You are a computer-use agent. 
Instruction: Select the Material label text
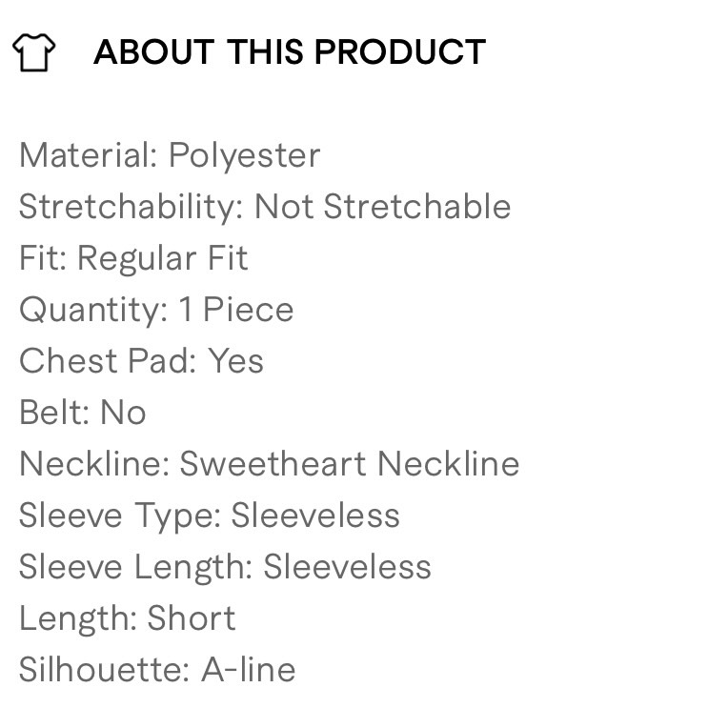[x=88, y=155]
